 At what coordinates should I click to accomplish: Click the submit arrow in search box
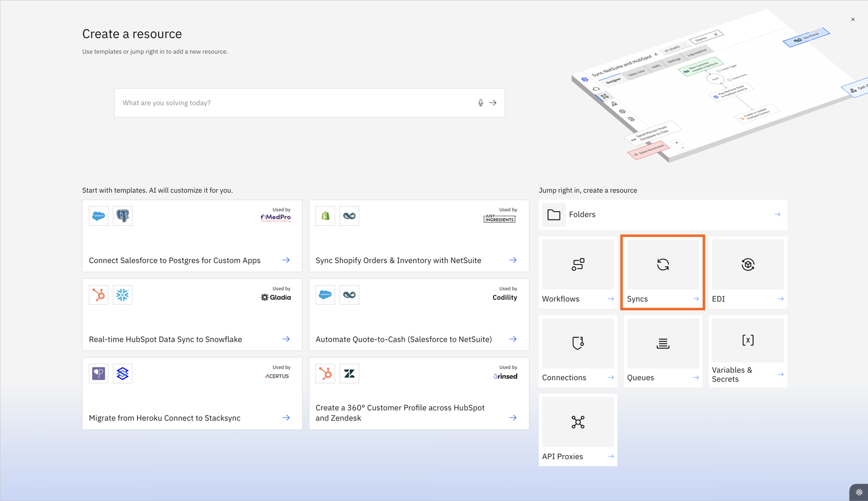(493, 103)
